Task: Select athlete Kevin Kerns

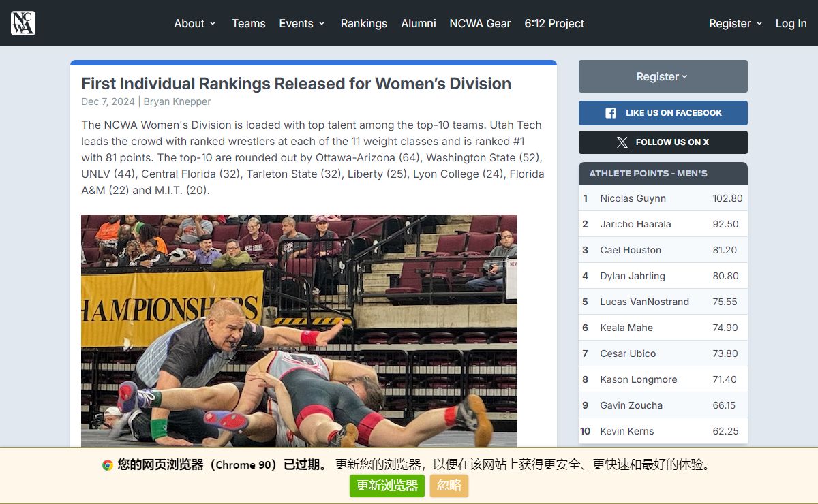Action: tap(627, 431)
